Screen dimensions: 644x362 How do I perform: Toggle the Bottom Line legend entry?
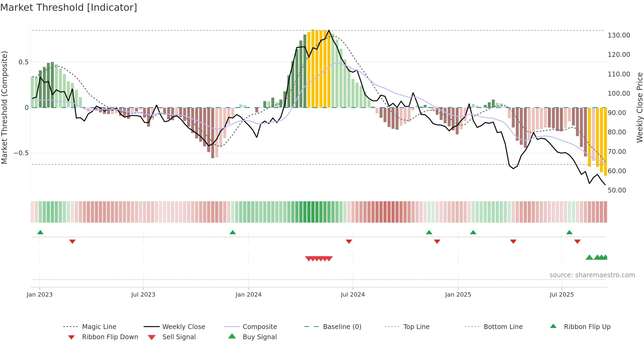(494, 327)
